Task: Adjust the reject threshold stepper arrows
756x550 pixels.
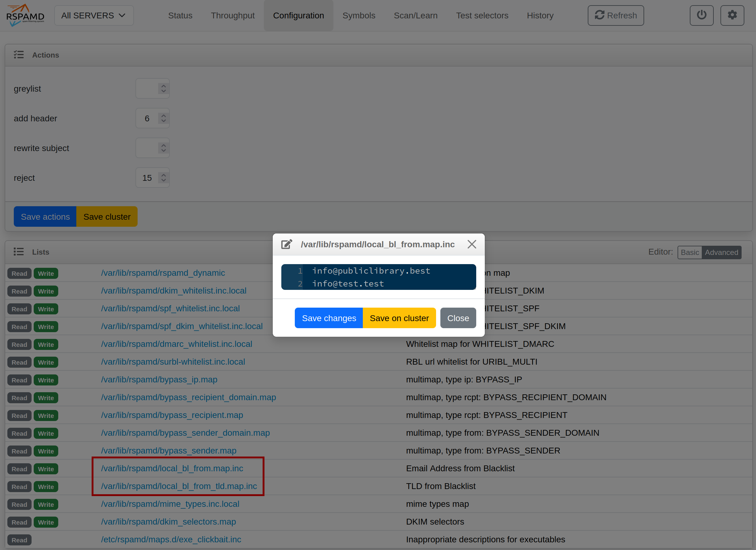Action: pyautogui.click(x=163, y=178)
